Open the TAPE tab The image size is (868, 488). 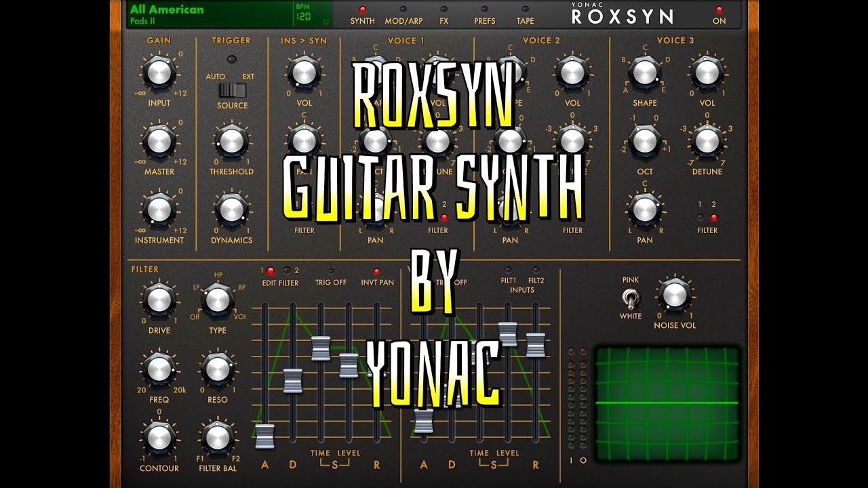pyautogui.click(x=525, y=15)
